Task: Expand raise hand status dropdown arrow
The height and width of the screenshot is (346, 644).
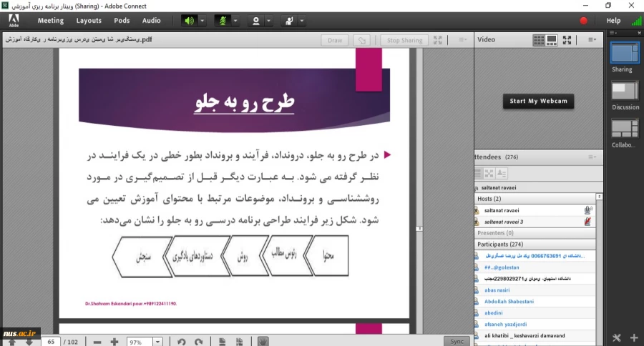Action: [x=302, y=21]
